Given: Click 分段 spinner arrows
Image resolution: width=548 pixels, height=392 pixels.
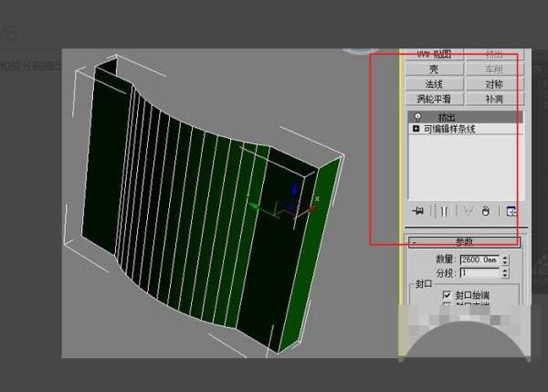Looking at the screenshot, I should click(507, 272).
